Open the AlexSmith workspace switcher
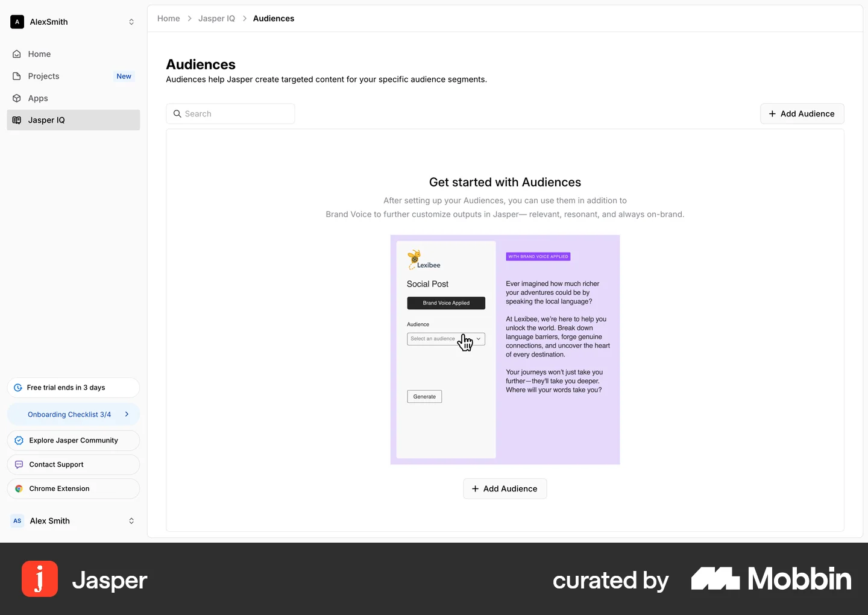This screenshot has width=868, height=615. click(73, 22)
